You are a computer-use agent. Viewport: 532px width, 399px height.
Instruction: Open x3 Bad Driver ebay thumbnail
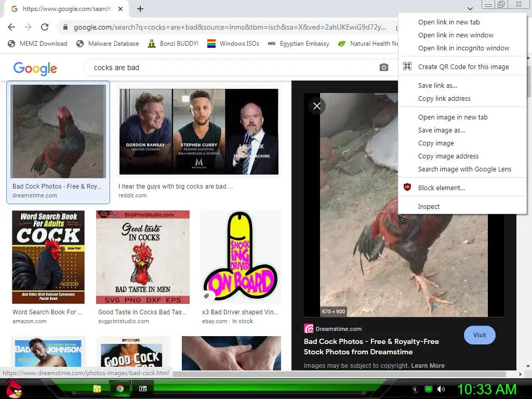coord(241,257)
